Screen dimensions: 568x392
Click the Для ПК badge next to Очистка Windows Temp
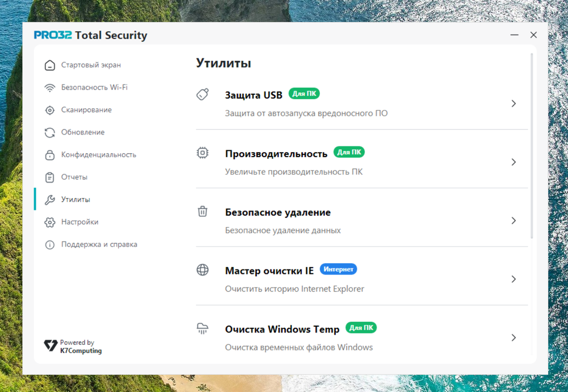361,327
